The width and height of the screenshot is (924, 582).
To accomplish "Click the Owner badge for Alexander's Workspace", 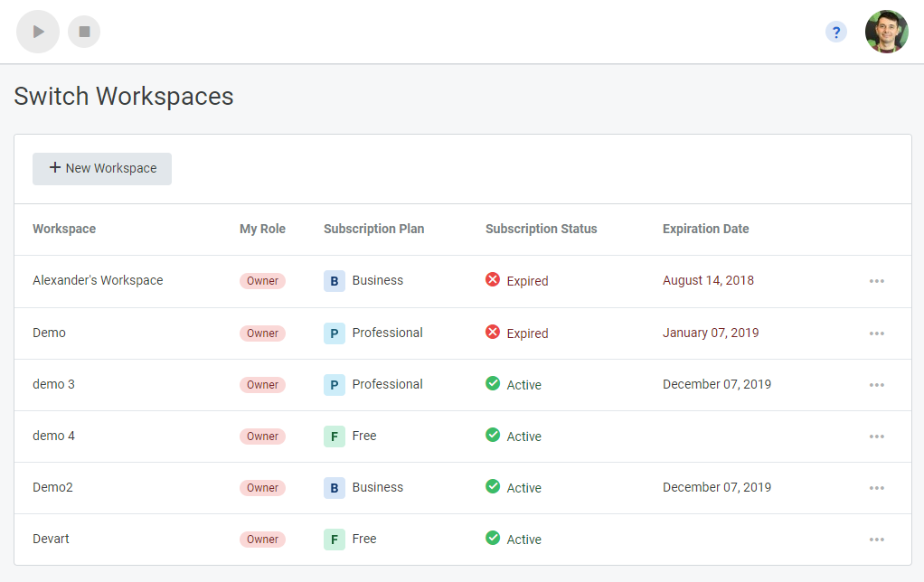I will 262,281.
